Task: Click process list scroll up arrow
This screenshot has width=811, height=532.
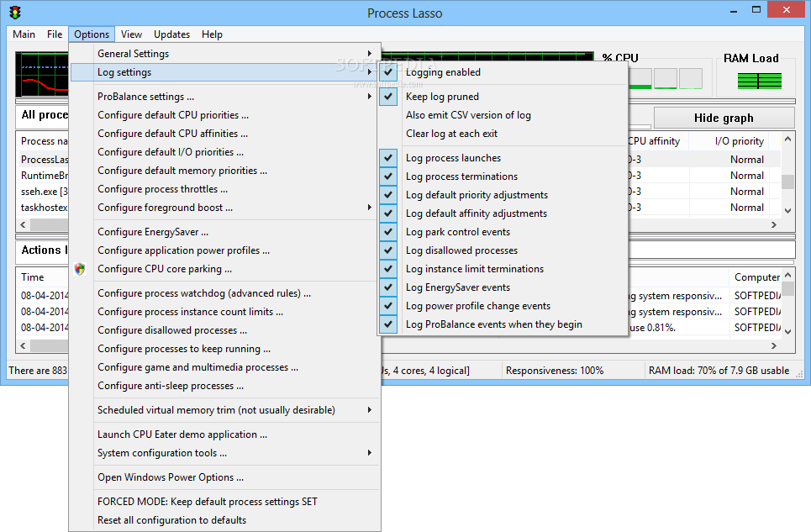Action: tap(787, 139)
